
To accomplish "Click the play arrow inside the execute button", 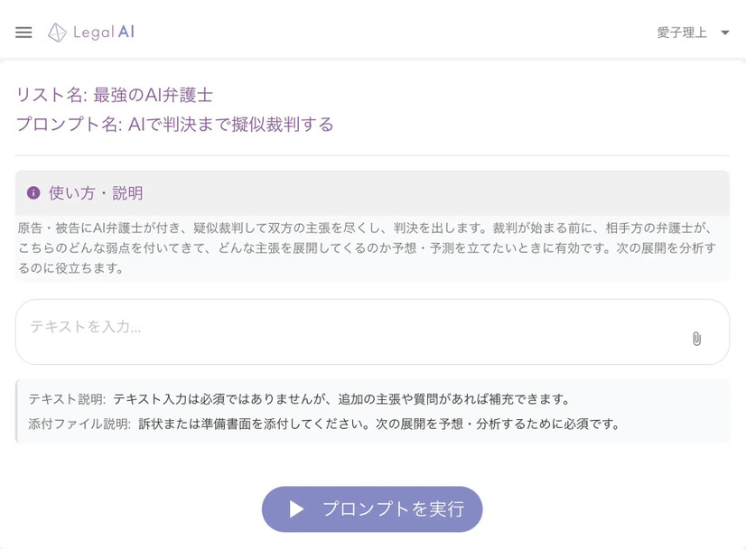I will (x=296, y=509).
